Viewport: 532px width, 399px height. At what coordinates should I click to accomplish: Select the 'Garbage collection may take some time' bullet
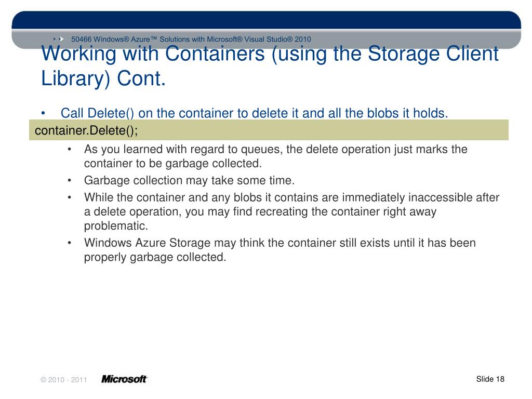[x=189, y=180]
